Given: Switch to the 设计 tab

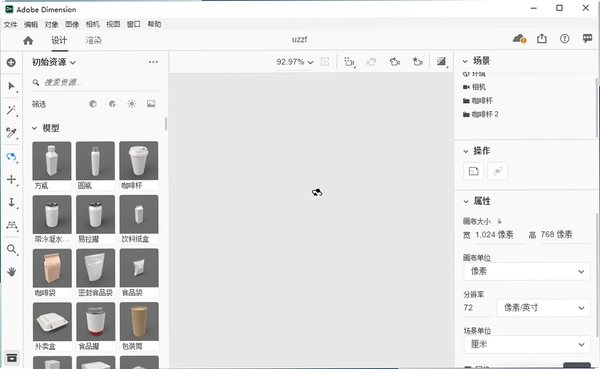Looking at the screenshot, I should [x=59, y=40].
